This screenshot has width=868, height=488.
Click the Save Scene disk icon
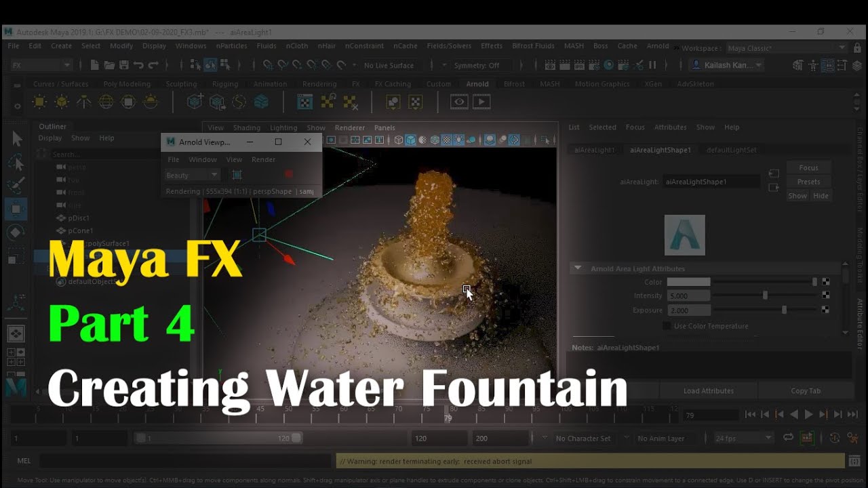pos(124,65)
